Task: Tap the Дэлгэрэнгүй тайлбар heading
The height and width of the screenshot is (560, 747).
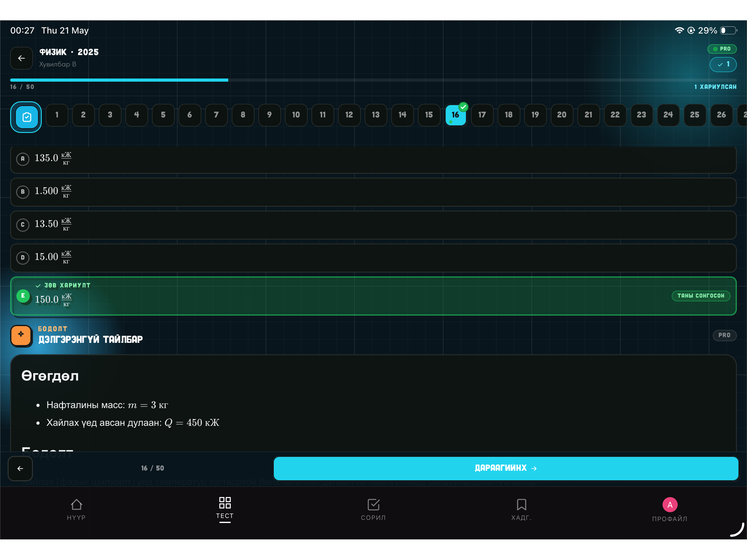Action: 91,339
